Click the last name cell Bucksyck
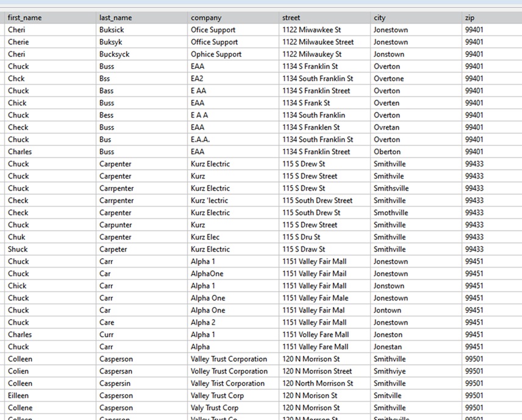The image size is (522, 420). tap(114, 54)
